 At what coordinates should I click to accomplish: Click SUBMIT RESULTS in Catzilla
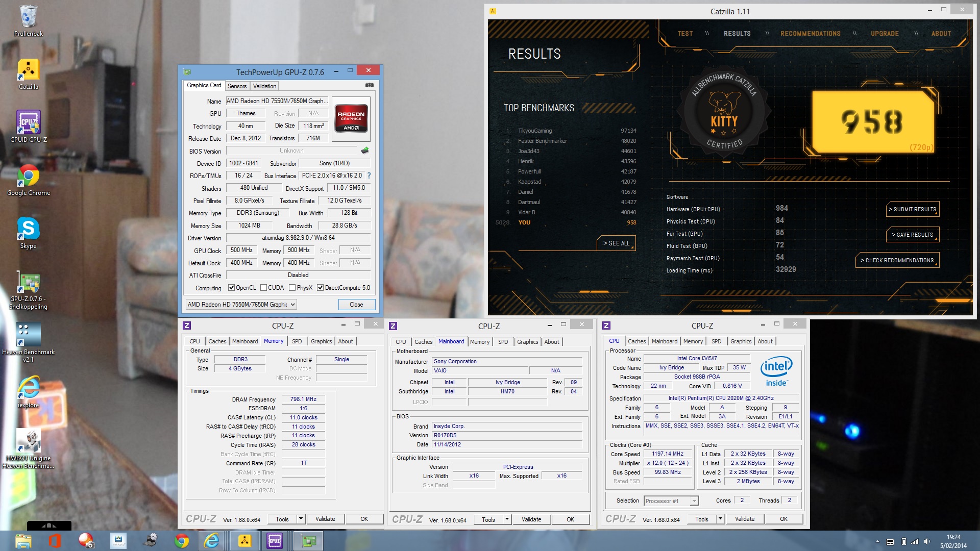[913, 209]
